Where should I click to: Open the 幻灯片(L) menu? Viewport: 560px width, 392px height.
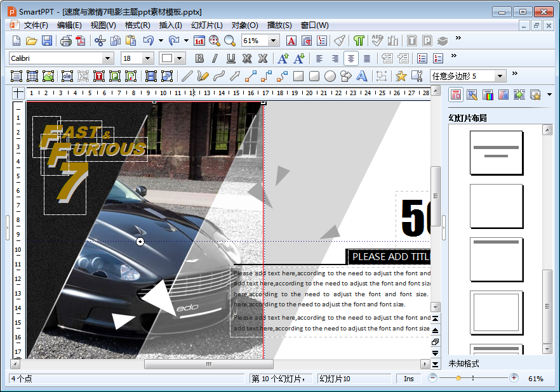[206, 25]
